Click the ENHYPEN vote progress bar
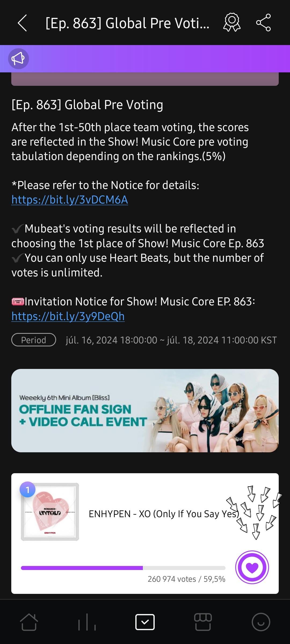Viewport: 290px width, 644px height. point(123,568)
